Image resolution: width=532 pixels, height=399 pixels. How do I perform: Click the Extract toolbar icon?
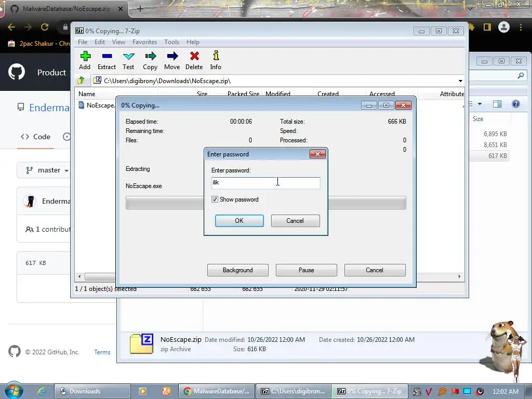tap(107, 56)
